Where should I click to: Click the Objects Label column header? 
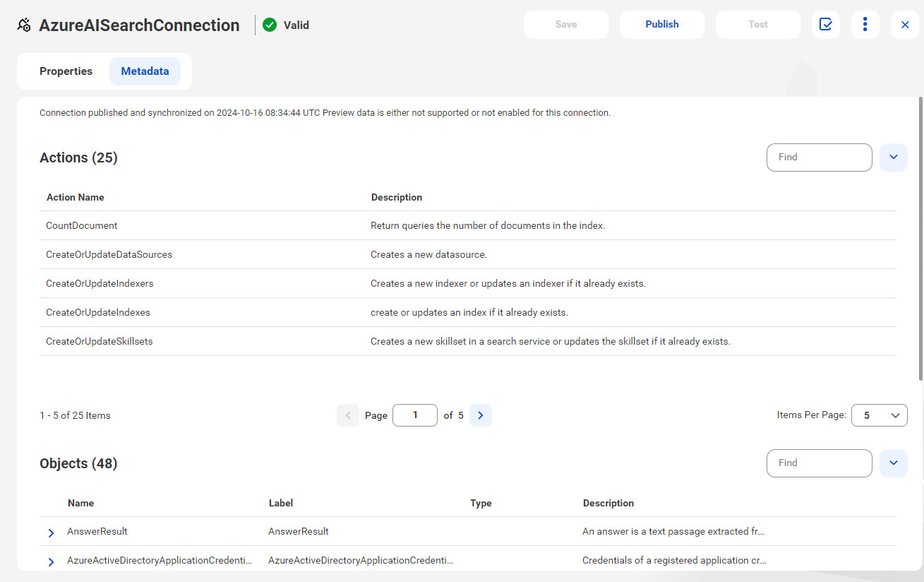point(281,503)
